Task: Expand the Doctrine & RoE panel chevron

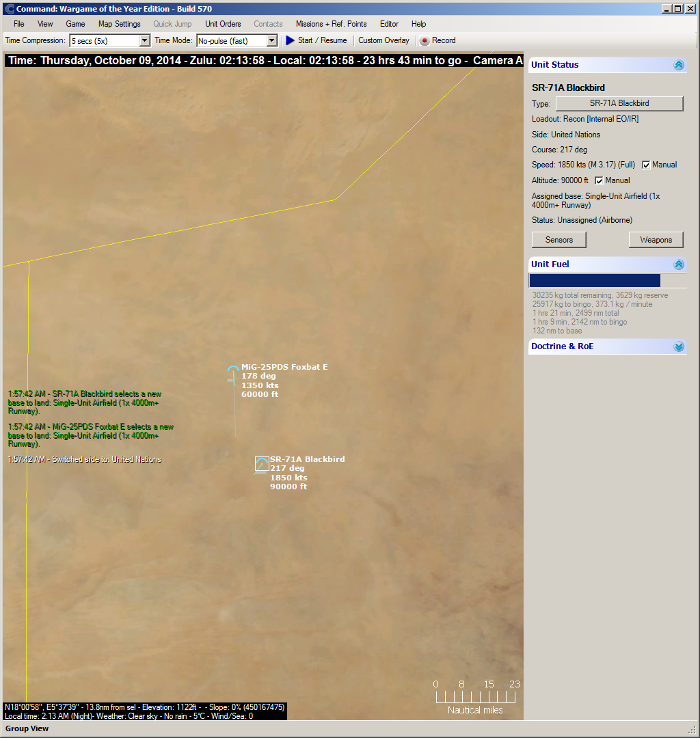Action: [x=679, y=347]
